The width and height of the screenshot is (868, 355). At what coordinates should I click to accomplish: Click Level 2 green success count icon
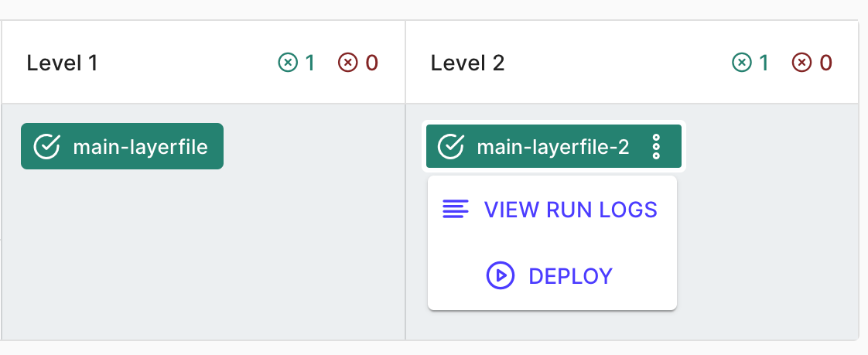[742, 63]
